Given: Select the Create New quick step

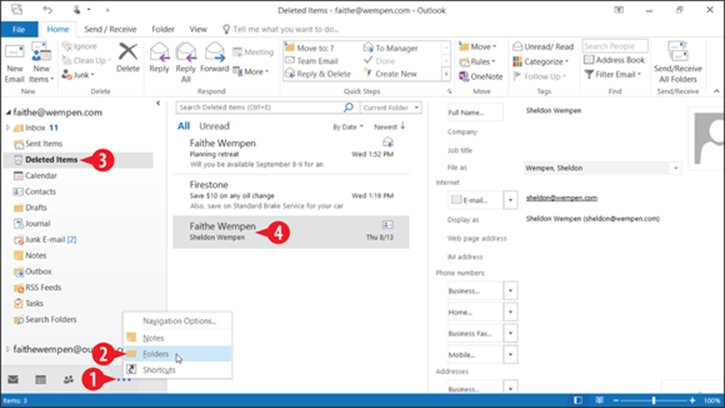Looking at the screenshot, I should [x=391, y=74].
